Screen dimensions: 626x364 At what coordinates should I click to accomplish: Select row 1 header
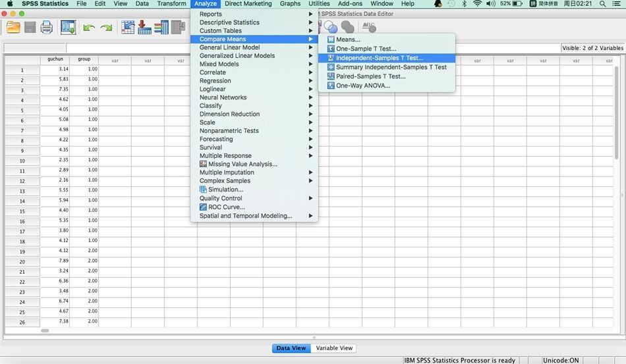tap(22, 70)
